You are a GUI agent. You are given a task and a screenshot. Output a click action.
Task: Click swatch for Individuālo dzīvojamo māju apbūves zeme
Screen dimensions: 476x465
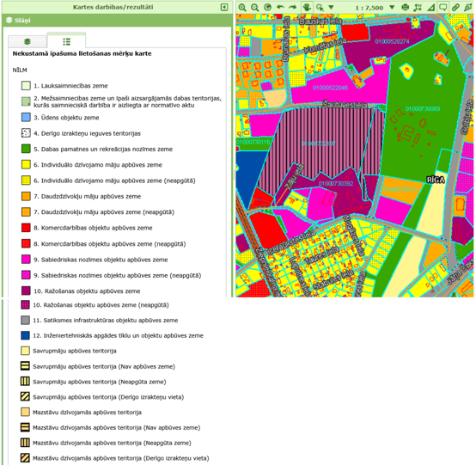[26, 165]
